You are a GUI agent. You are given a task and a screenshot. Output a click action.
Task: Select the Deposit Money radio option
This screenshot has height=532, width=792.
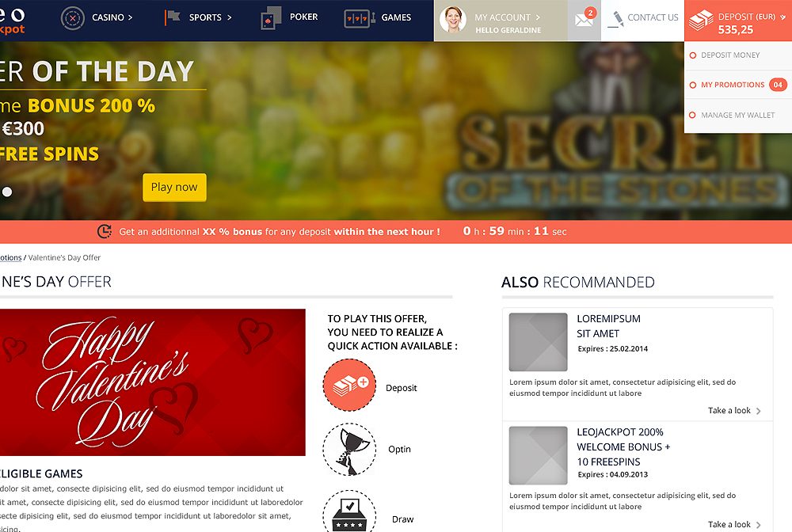[x=693, y=55]
